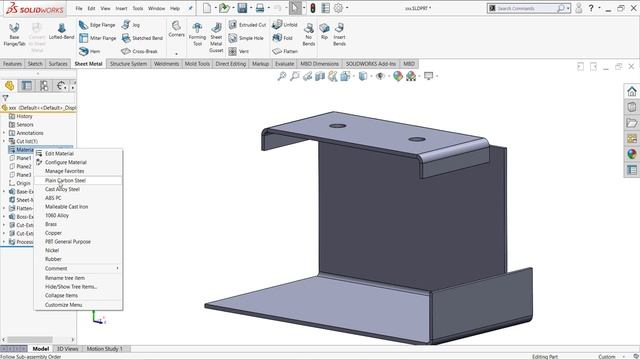
Task: Open the Motion Study 1 tab
Action: click(104, 349)
